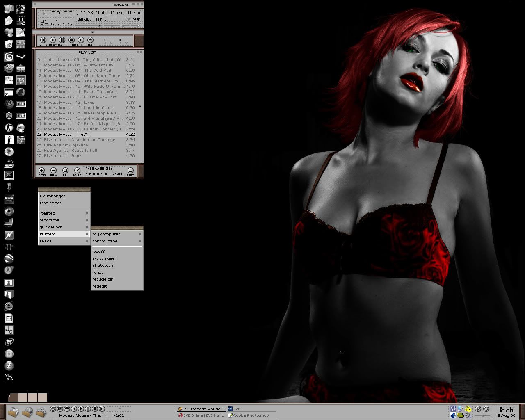Click the PLAY button in Winamp
The height and width of the screenshot is (420, 525).
53,41
